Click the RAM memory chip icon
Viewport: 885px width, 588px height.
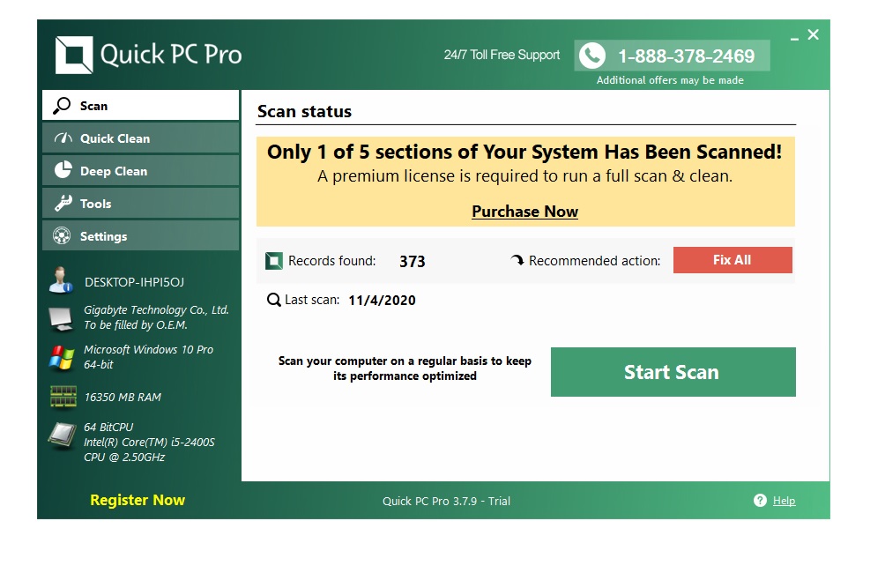[63, 398]
